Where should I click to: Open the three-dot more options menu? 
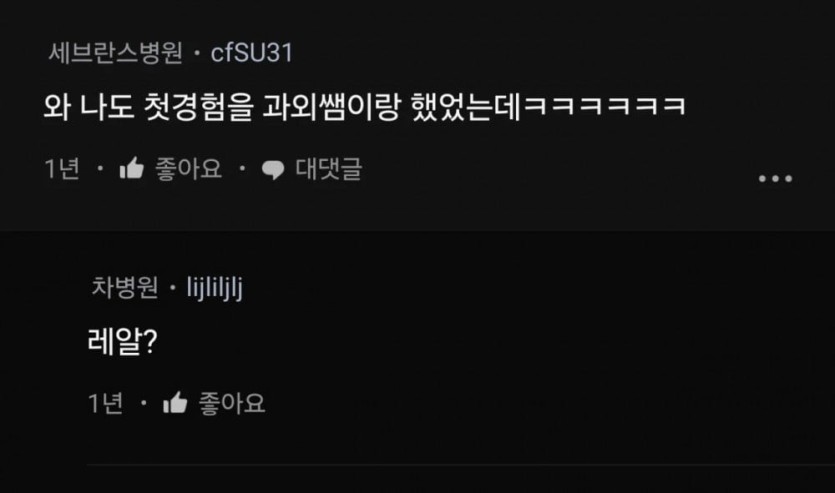[775, 179]
